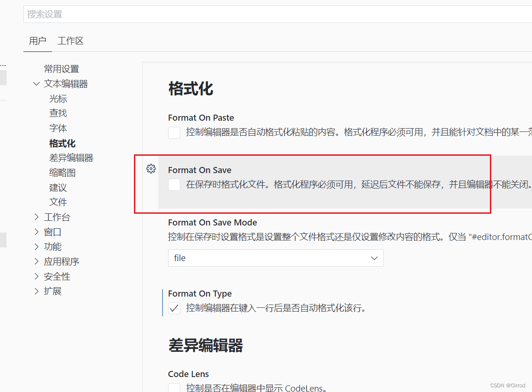The width and height of the screenshot is (532, 392).
Task: Expand the 工作台 settings section
Action: coord(57,217)
